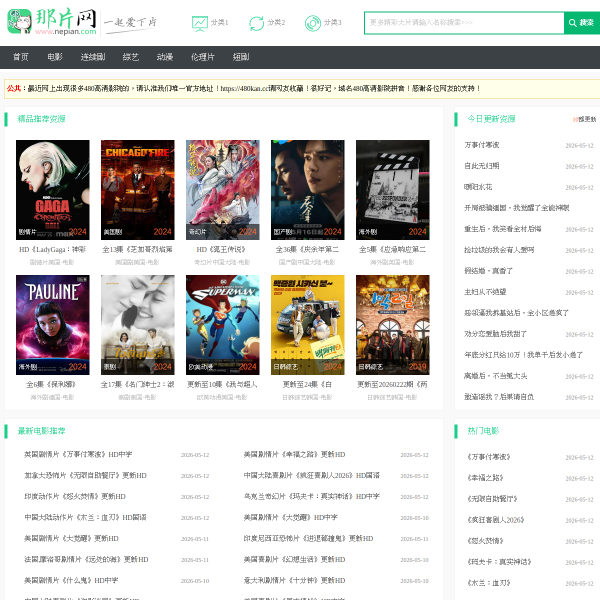Open 美国剧情片《什么鬼》HD中字

tap(71, 580)
